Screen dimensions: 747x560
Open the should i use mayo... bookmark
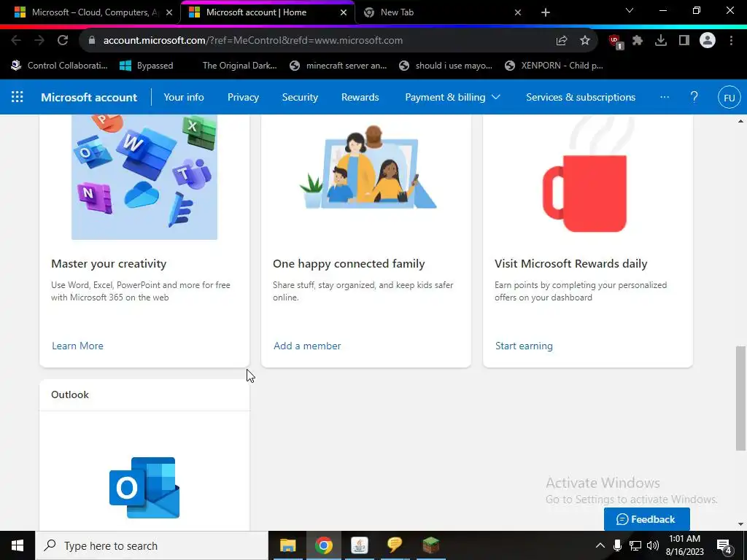[x=446, y=66]
